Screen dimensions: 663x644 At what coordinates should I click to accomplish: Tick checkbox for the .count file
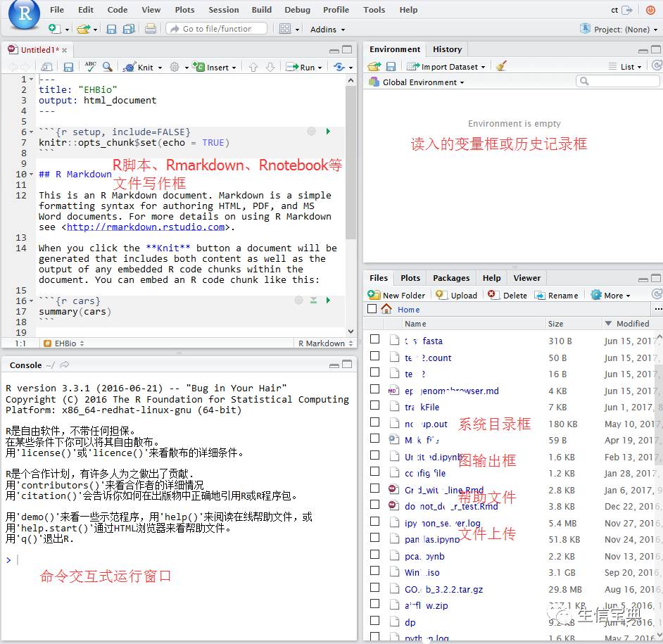pos(374,355)
